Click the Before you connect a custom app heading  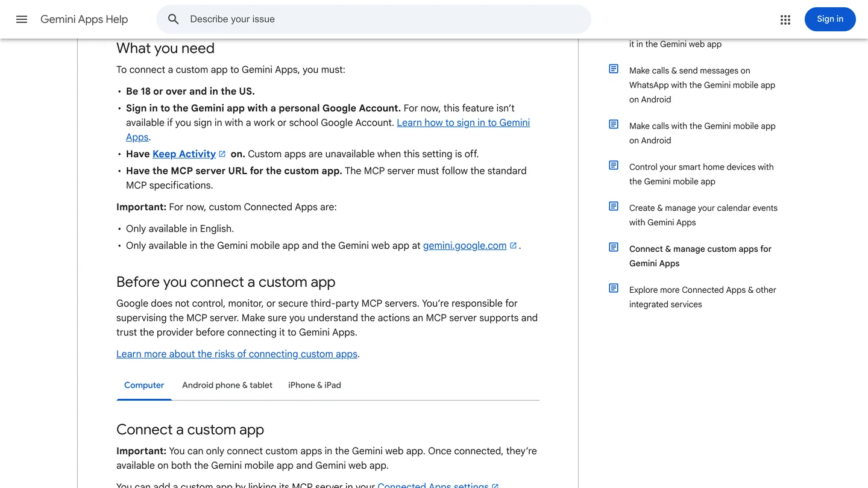pyautogui.click(x=226, y=282)
